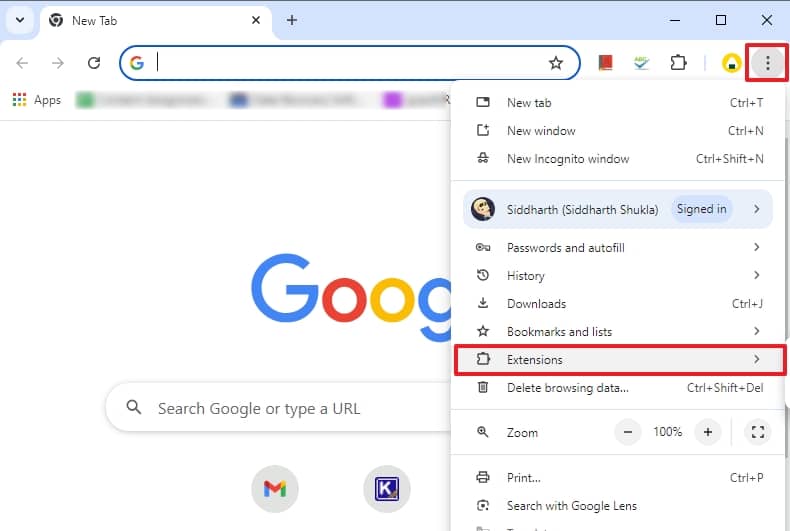Click the spell-check extension icon with checkmark
Viewport: 790px width, 531px height.
(x=641, y=63)
